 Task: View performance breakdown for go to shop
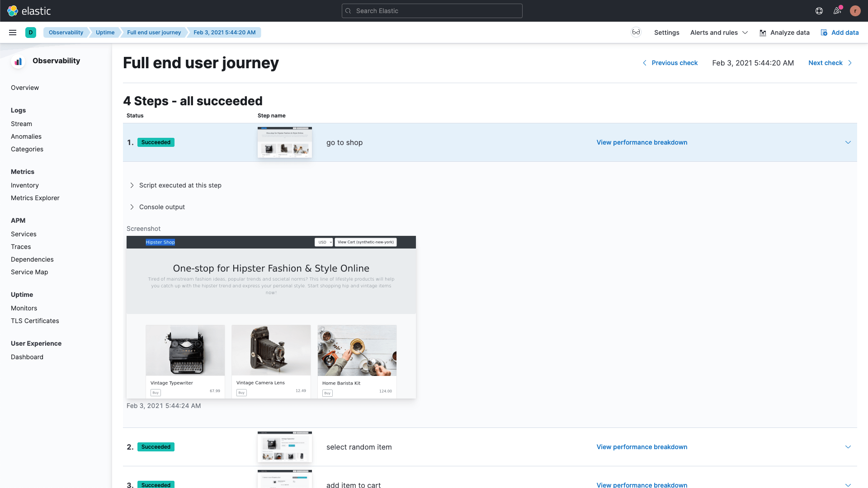642,142
